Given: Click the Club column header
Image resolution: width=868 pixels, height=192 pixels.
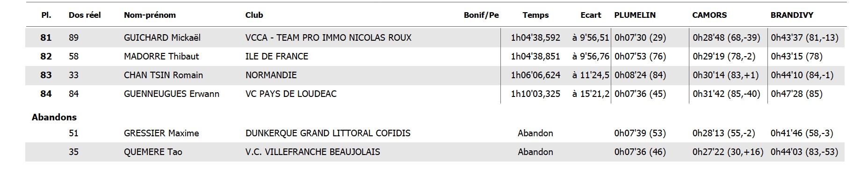Looking at the screenshot, I should tap(254, 15).
